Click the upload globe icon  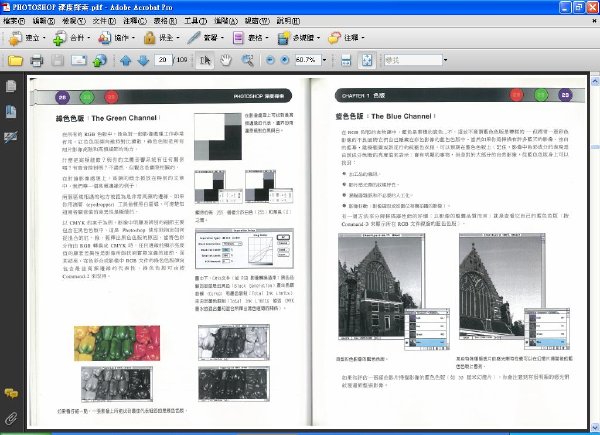click(99, 60)
